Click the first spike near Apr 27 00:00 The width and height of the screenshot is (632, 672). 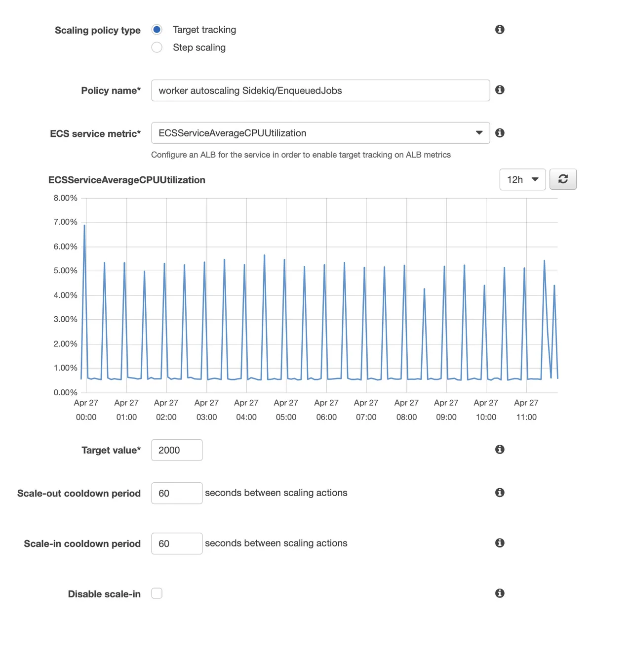84,226
